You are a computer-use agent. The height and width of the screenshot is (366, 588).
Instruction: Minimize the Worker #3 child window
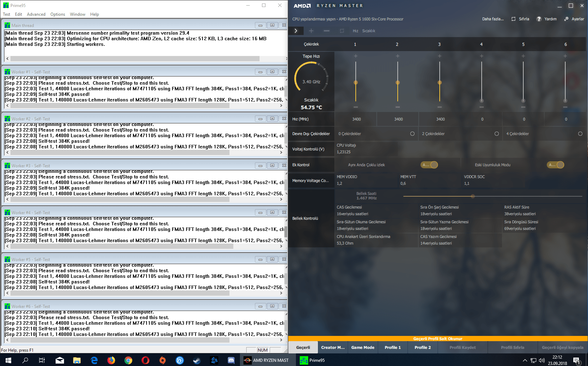260,166
